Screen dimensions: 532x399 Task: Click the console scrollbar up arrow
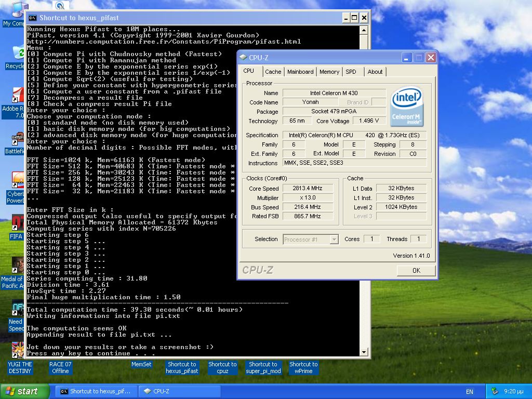(364, 31)
